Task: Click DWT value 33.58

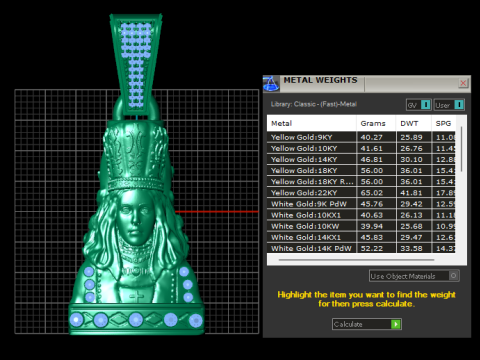Action: 411,248
